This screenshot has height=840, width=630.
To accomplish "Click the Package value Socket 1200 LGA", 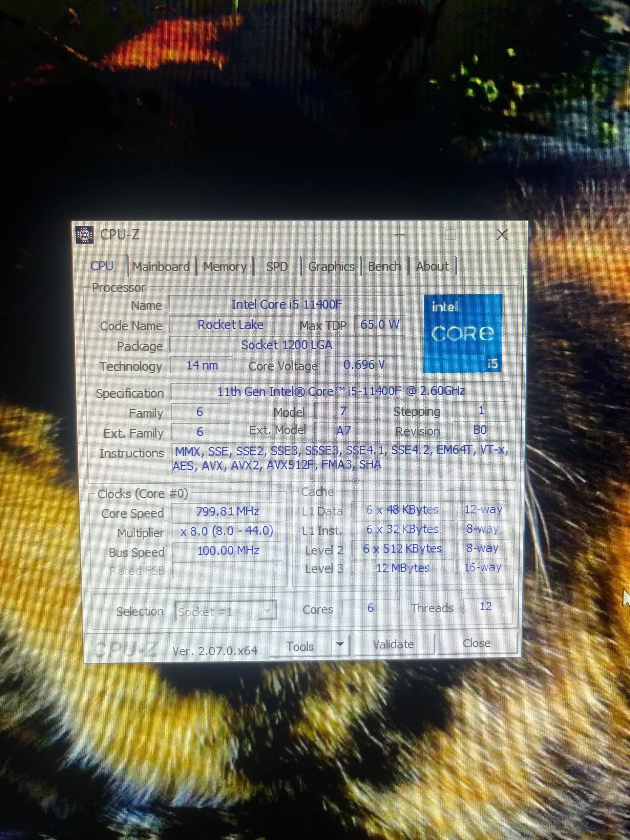I will click(287, 345).
